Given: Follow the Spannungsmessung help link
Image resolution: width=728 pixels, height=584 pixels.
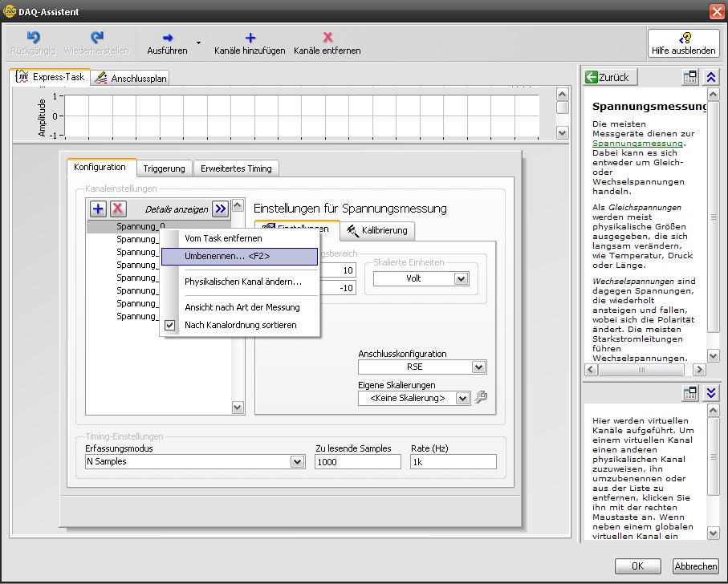Looking at the screenshot, I should (x=637, y=143).
